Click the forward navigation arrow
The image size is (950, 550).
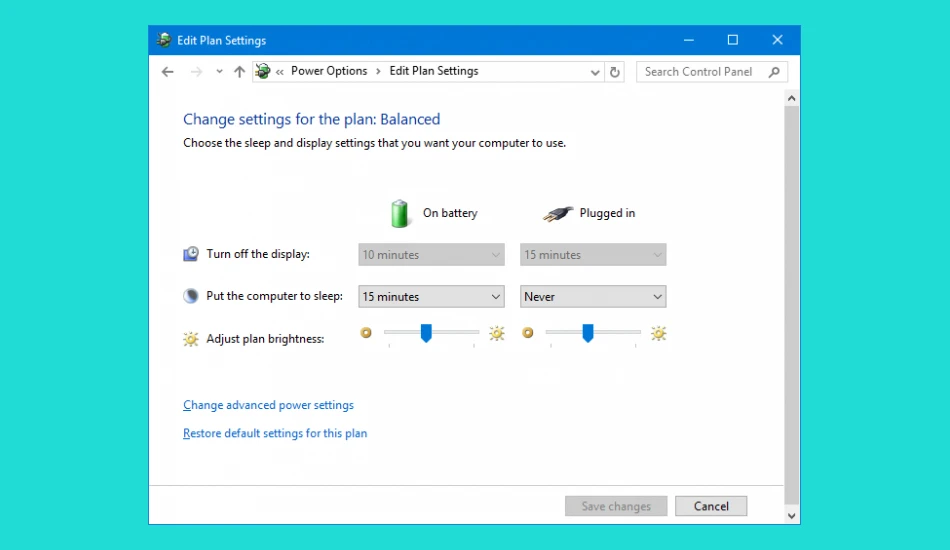196,71
